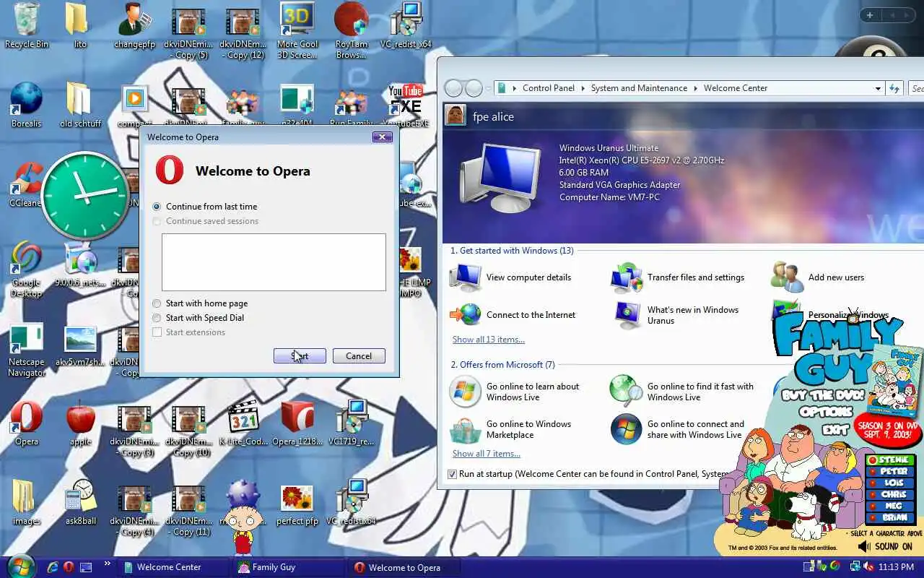Open the Windows Start orb
The height and width of the screenshot is (578, 924).
(x=19, y=566)
